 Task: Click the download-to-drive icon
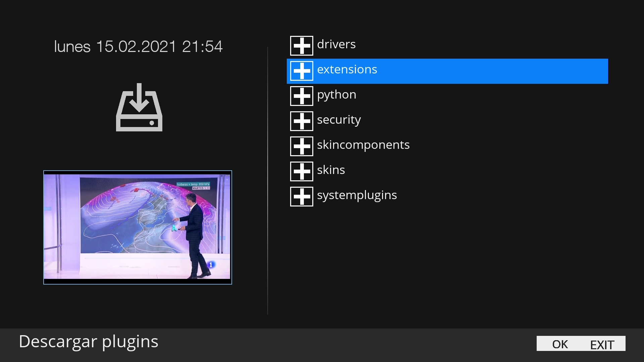pyautogui.click(x=139, y=107)
